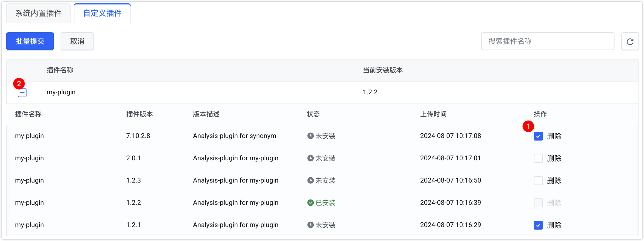644x241 pixels.
Task: Uncheck the delete checkbox for version 7.10.2.8
Action: pyautogui.click(x=538, y=136)
